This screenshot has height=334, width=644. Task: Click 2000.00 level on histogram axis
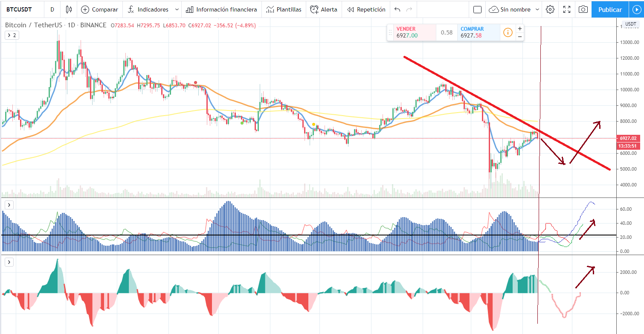[x=629, y=272]
